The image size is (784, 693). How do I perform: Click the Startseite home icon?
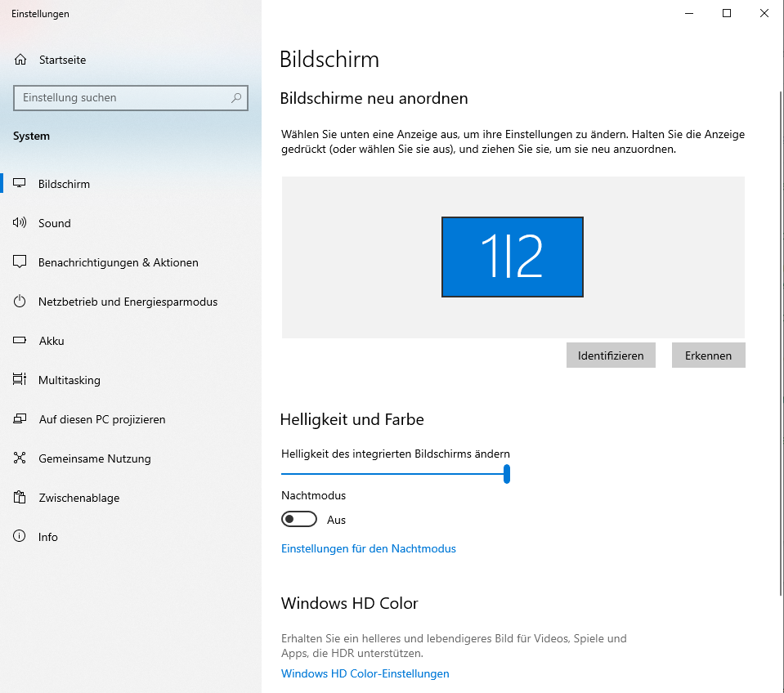[x=20, y=60]
